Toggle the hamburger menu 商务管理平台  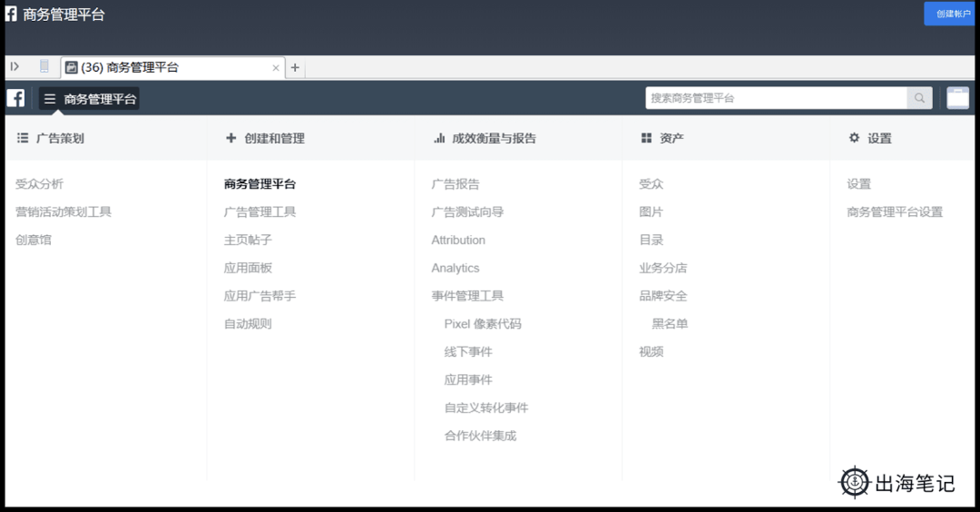pyautogui.click(x=89, y=99)
